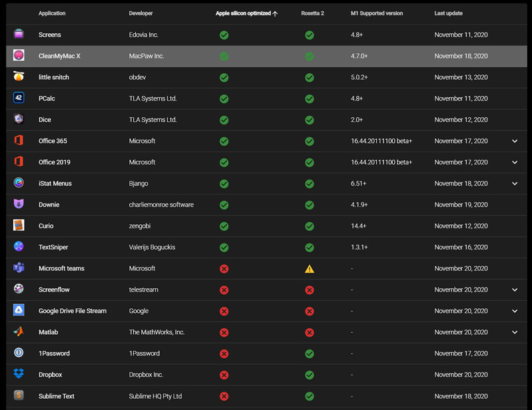Click the 1Password app icon
This screenshot has width=532, height=410.
pos(19,353)
